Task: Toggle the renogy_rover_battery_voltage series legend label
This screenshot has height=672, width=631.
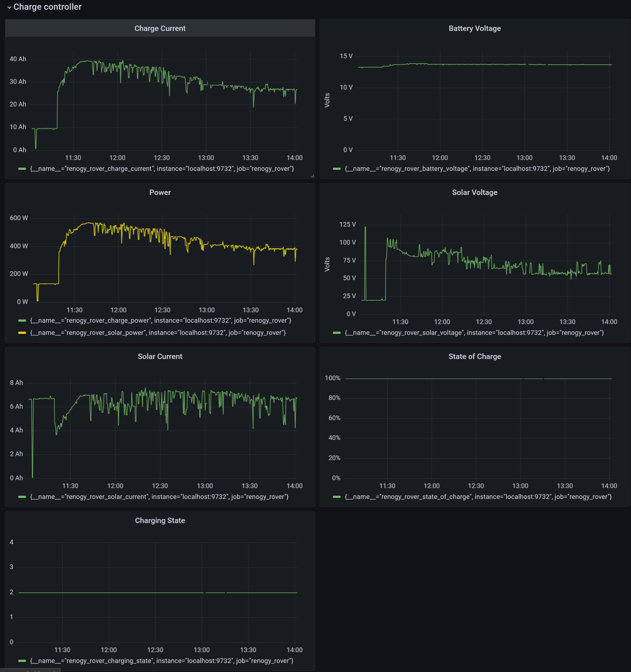Action: point(477,169)
